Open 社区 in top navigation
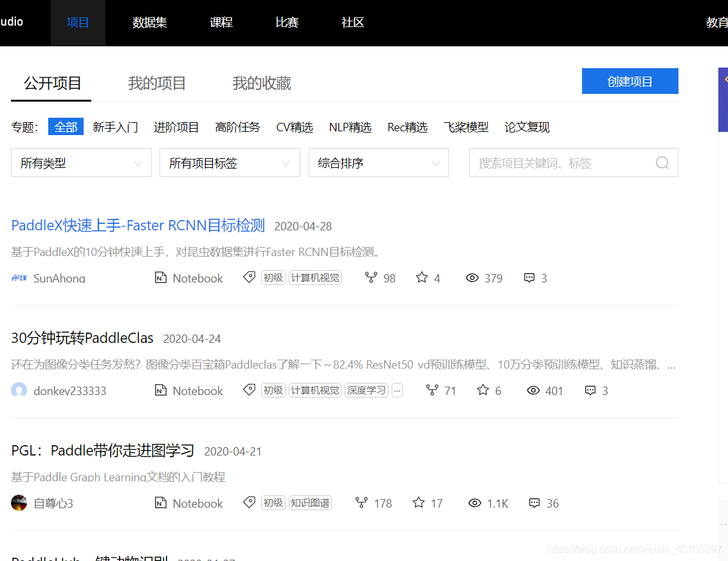 tap(353, 23)
